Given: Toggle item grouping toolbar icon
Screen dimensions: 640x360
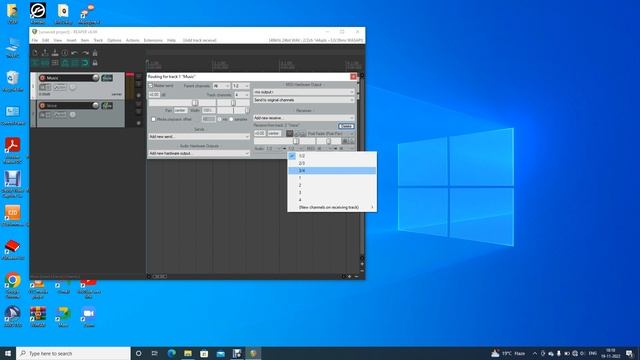Looking at the screenshot, I should [45, 63].
